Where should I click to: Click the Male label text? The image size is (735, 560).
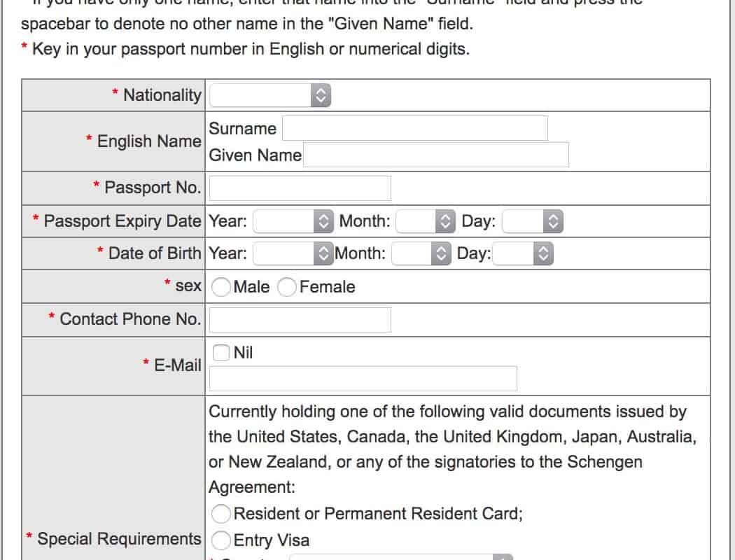(x=251, y=287)
